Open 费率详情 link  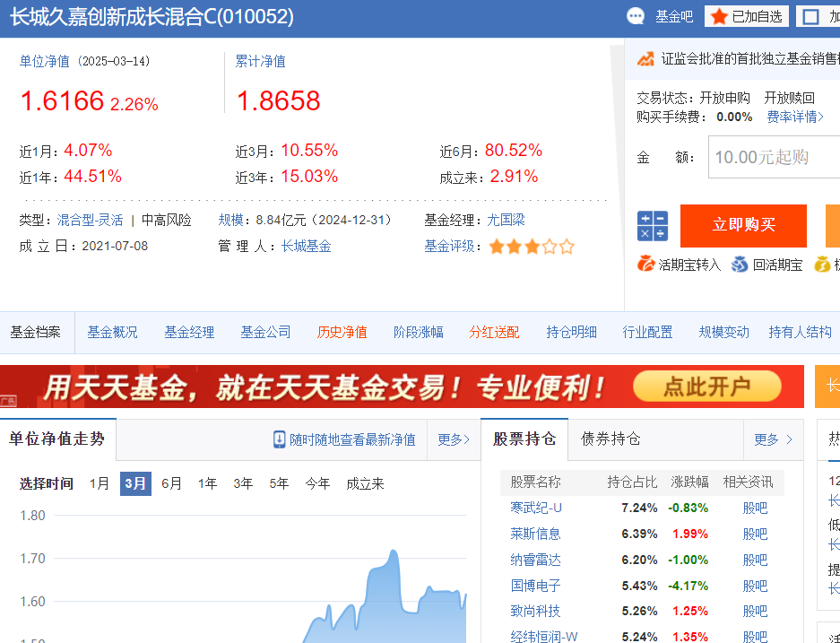(794, 117)
